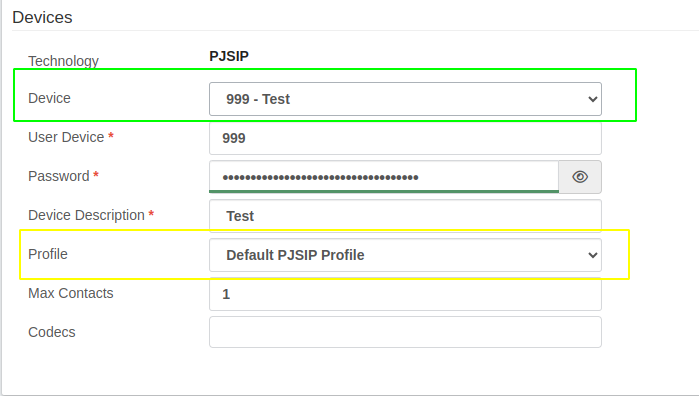Screen dimensions: 699x396
Task: Open the Device dropdown showing 999 - Test
Action: click(x=405, y=99)
